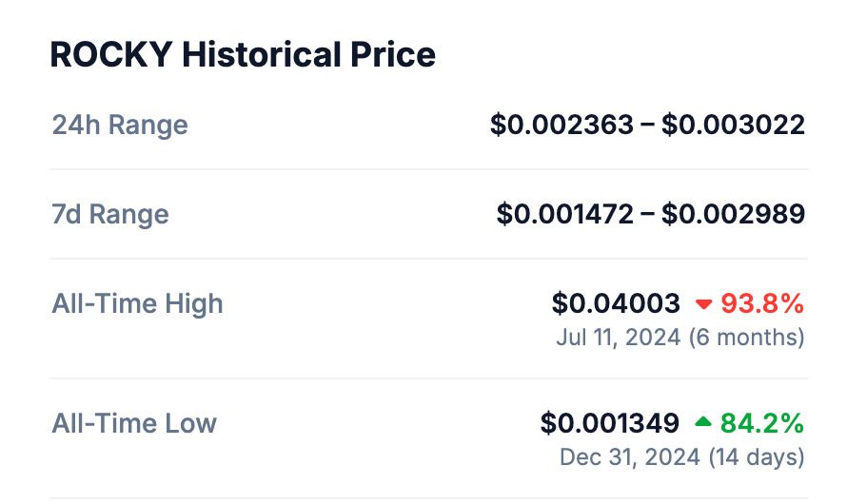Click the ROCKY Historical Price heading
This screenshot has height=504, width=847.
click(243, 55)
